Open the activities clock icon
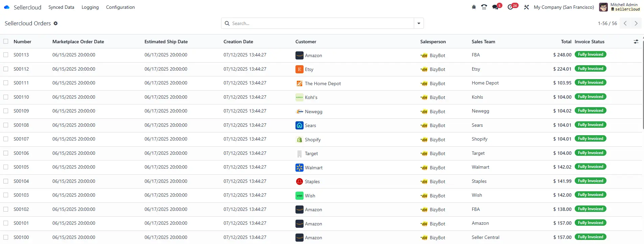 tap(510, 7)
